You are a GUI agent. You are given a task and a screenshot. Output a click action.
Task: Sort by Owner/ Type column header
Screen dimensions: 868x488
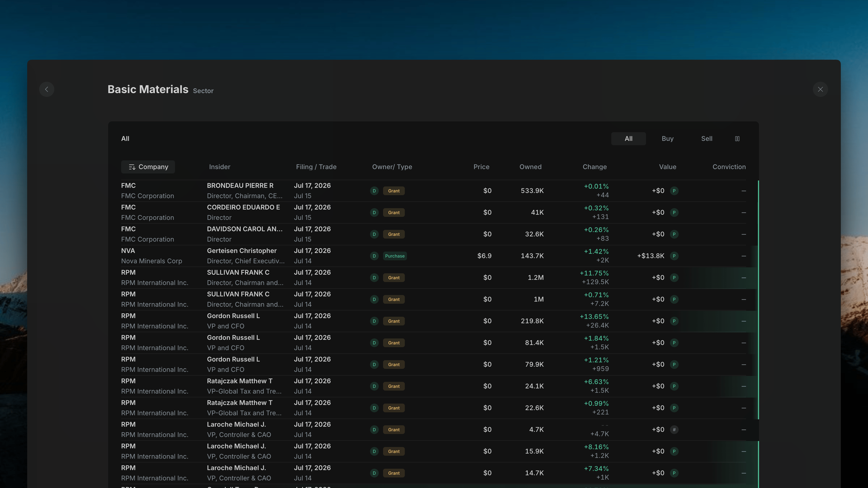(392, 167)
